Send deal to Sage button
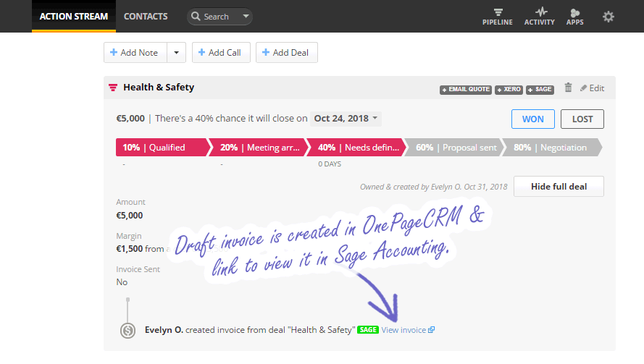This screenshot has width=644, height=364. [540, 90]
